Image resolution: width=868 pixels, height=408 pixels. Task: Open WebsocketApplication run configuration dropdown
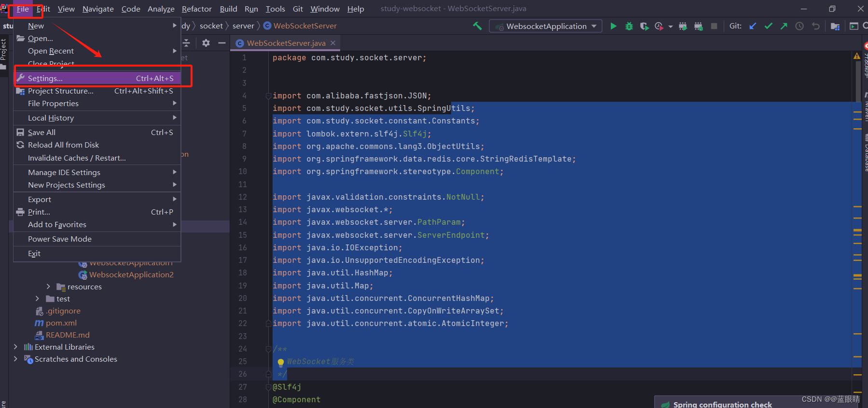(x=546, y=26)
